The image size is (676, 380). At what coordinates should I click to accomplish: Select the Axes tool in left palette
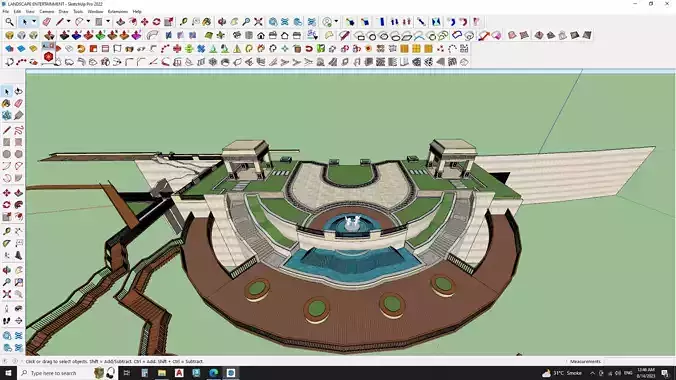(6, 255)
